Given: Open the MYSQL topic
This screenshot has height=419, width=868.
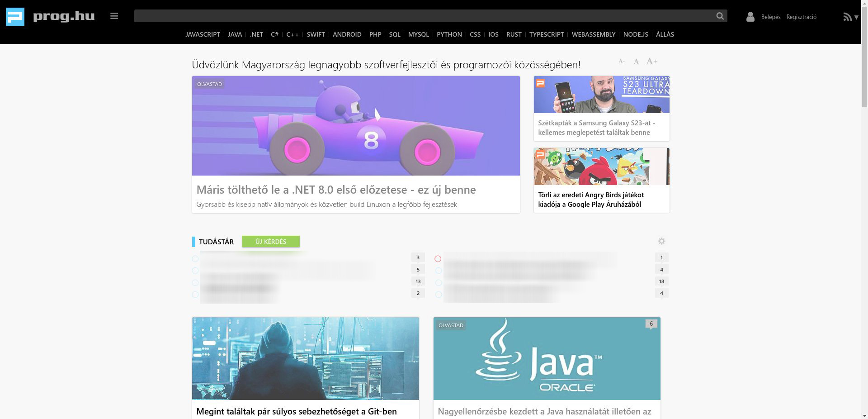Looking at the screenshot, I should pos(418,34).
